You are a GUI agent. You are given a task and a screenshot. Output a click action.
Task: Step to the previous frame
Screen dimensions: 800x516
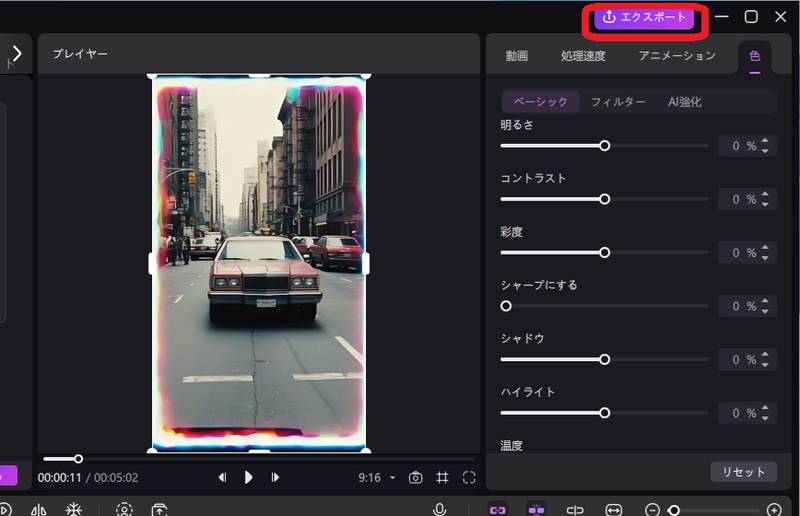(x=222, y=477)
